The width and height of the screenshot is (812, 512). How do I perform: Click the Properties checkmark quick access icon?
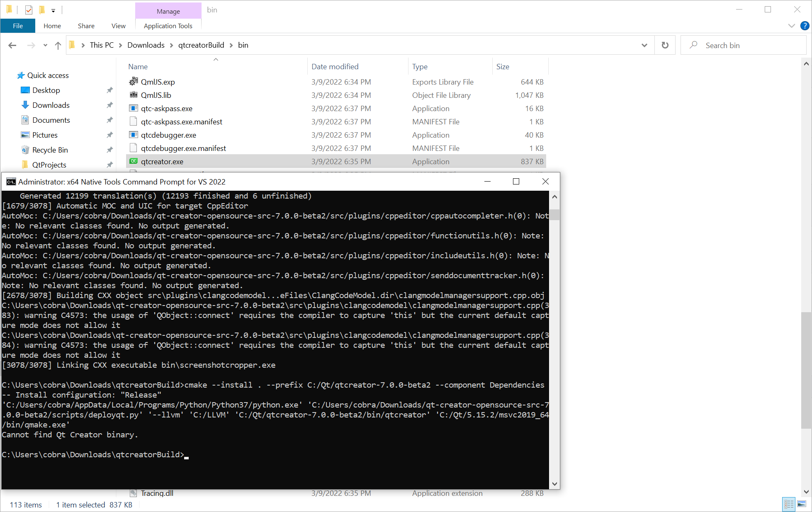pos(29,10)
